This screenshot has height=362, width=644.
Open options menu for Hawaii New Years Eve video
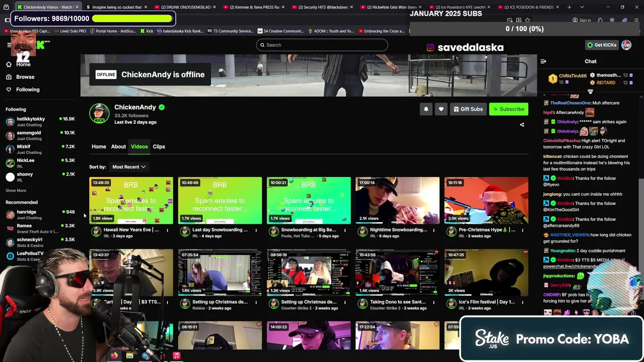coord(167,230)
